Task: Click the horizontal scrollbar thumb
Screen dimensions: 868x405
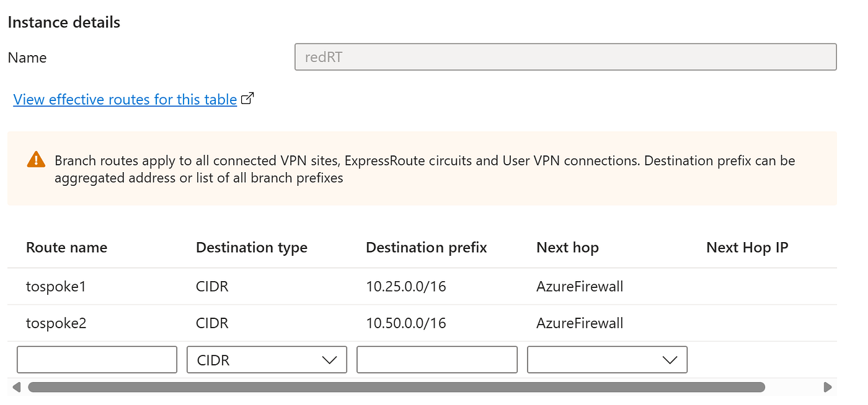Action: tap(396, 387)
